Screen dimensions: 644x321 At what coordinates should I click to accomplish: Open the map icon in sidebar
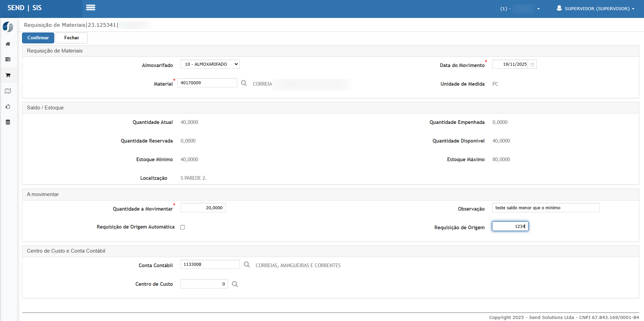[x=8, y=91]
